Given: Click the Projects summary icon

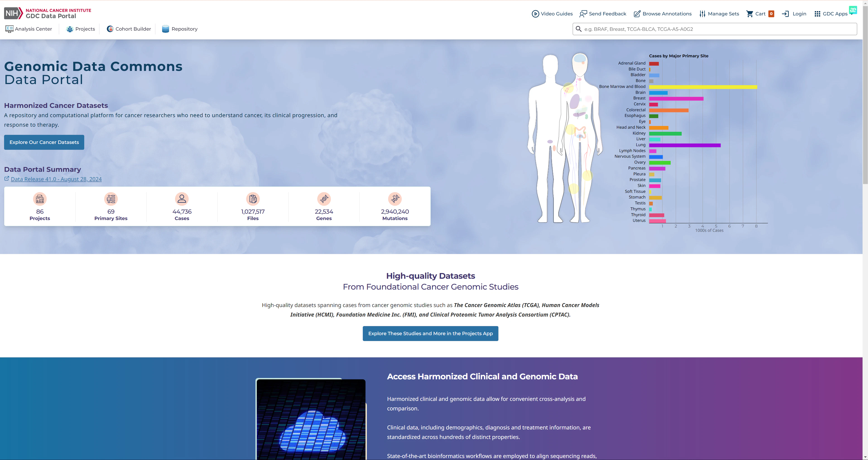Looking at the screenshot, I should [x=40, y=199].
